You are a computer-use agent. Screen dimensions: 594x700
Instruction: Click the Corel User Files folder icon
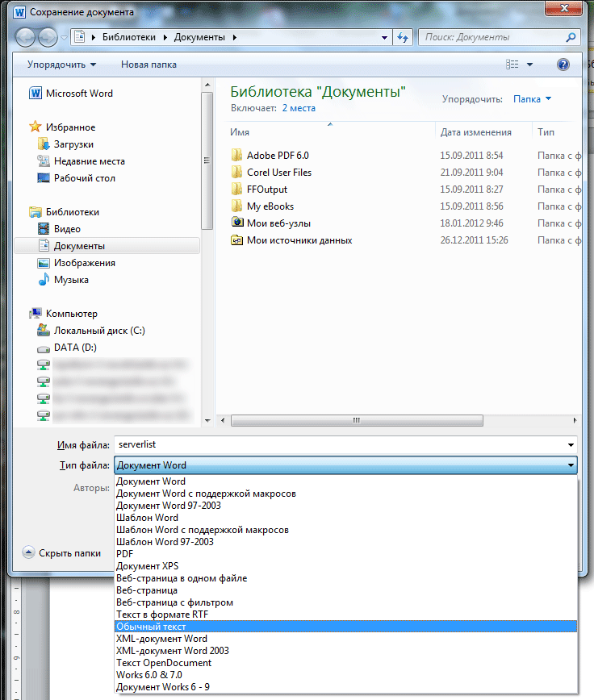coord(237,172)
